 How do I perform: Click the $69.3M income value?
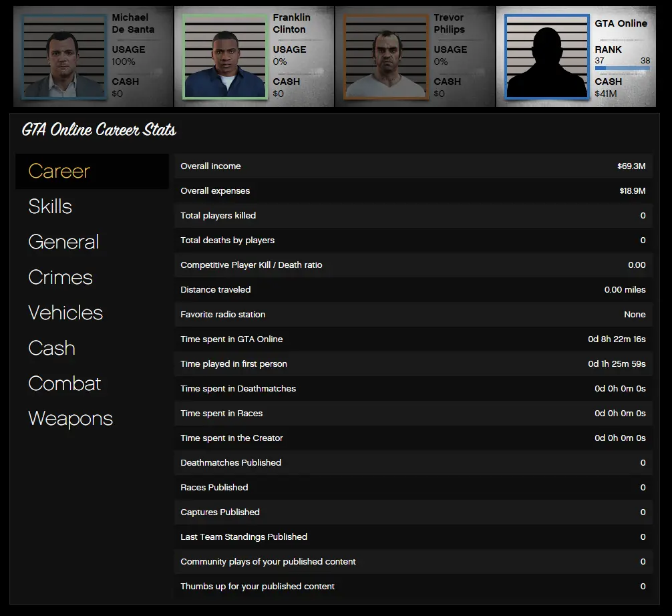click(x=631, y=166)
